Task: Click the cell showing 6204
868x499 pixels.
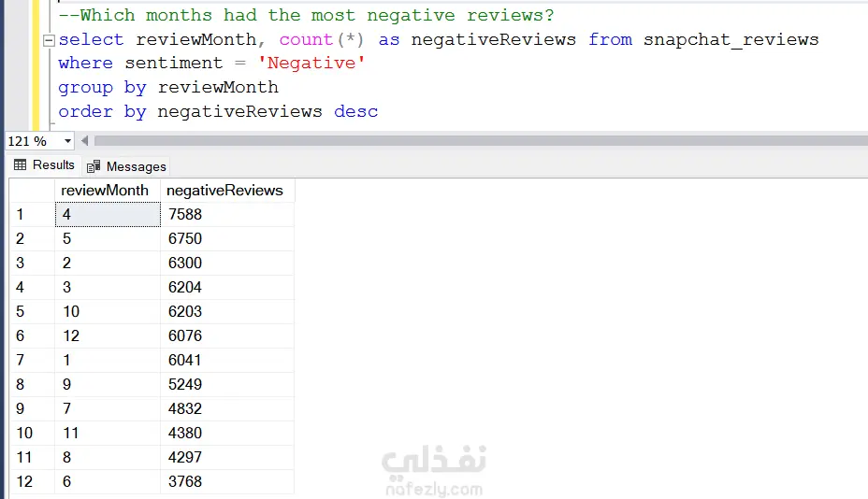Action: coord(227,287)
